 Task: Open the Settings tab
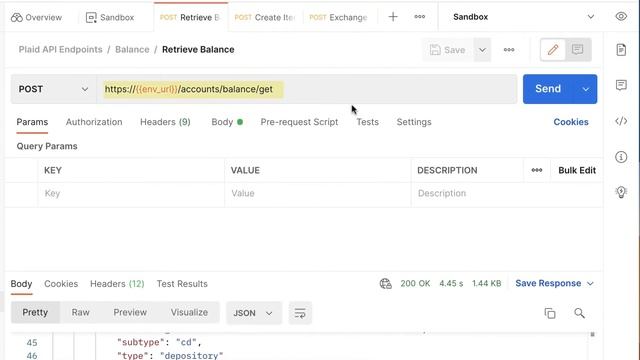pos(414,122)
